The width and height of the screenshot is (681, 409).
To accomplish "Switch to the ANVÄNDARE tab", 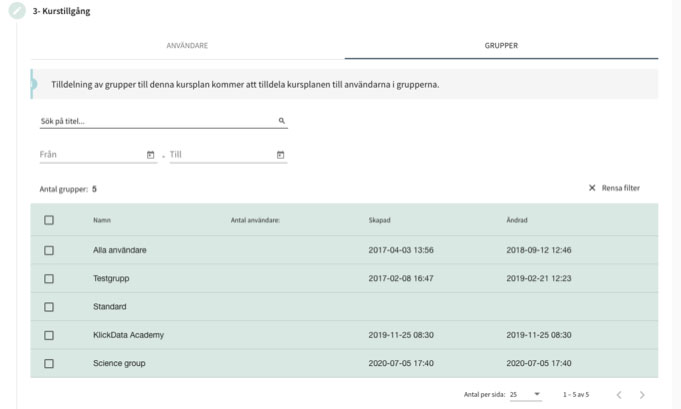I will tap(187, 46).
